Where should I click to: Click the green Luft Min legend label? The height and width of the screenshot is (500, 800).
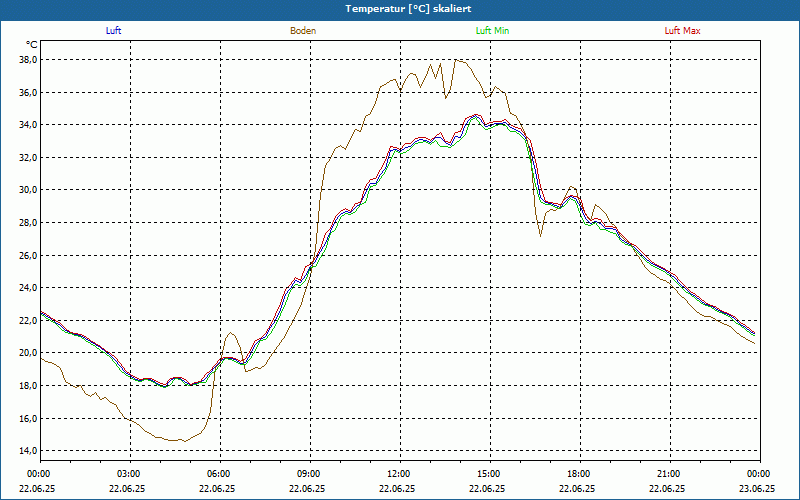[492, 31]
